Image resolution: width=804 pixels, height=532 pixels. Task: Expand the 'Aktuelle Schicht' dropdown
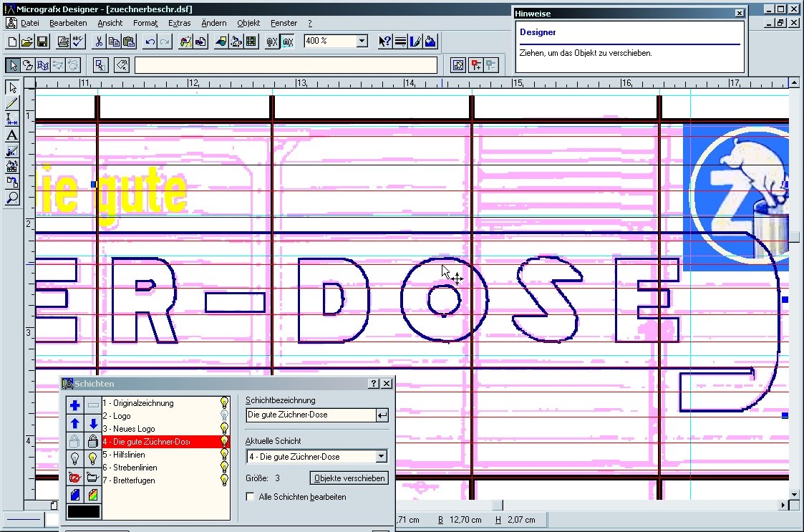click(381, 456)
